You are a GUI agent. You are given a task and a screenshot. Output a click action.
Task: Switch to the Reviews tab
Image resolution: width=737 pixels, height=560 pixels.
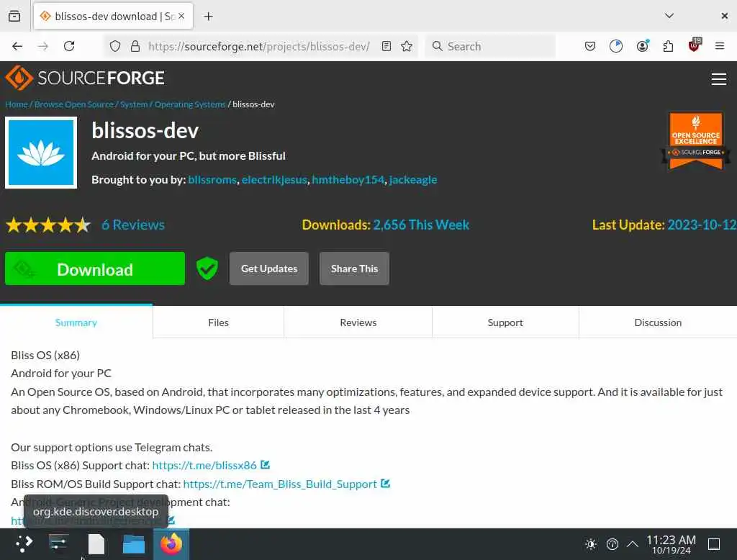(358, 322)
